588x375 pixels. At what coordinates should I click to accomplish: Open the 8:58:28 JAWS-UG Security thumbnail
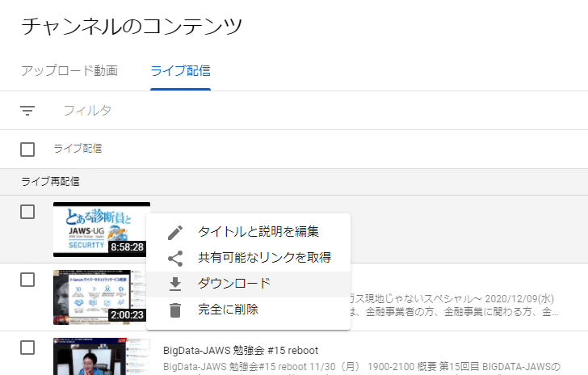point(102,230)
